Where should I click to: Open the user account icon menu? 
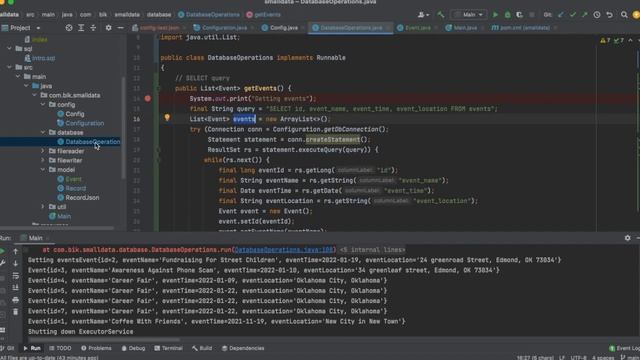tap(423, 15)
